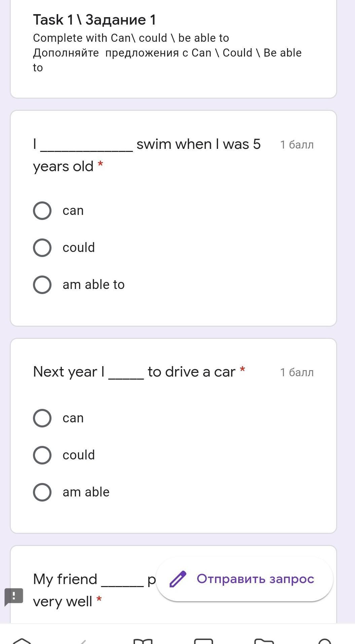Tap the back arrow in bottom bar
Screen dimensions: 355x644
tap(82, 641)
